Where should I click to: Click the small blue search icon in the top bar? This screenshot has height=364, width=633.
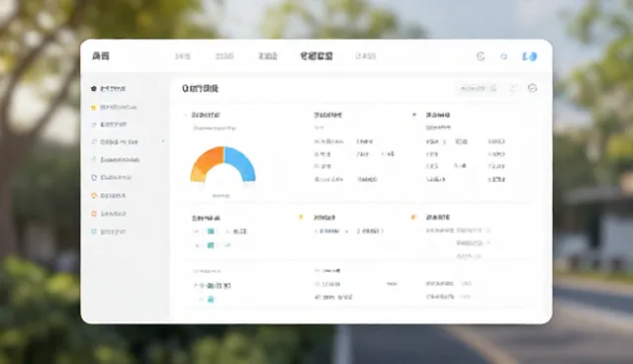(503, 56)
